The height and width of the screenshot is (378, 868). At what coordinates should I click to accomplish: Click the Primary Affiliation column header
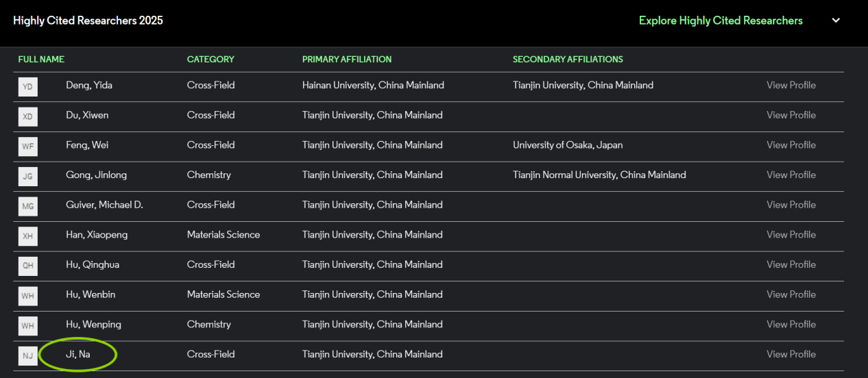click(347, 60)
